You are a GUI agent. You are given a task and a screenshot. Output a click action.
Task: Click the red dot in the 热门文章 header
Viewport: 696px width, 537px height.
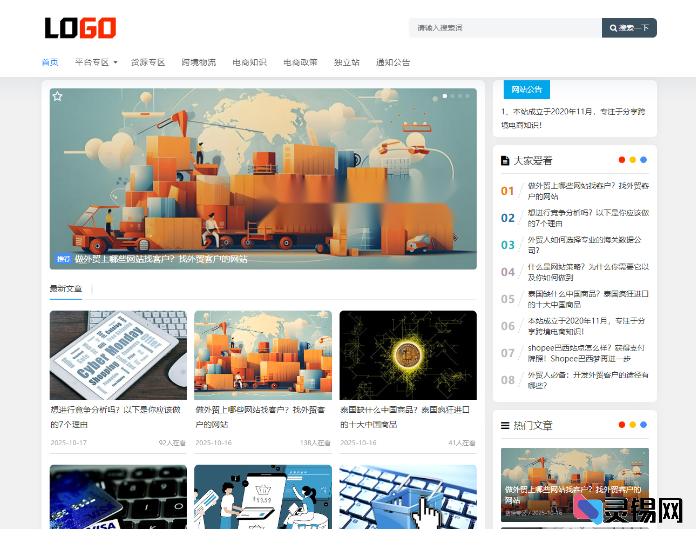pyautogui.click(x=621, y=425)
